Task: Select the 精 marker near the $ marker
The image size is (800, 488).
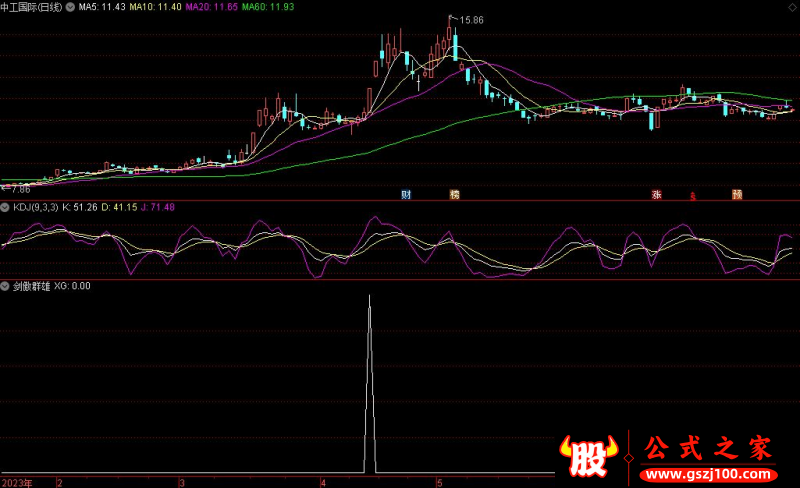Action: coord(737,194)
